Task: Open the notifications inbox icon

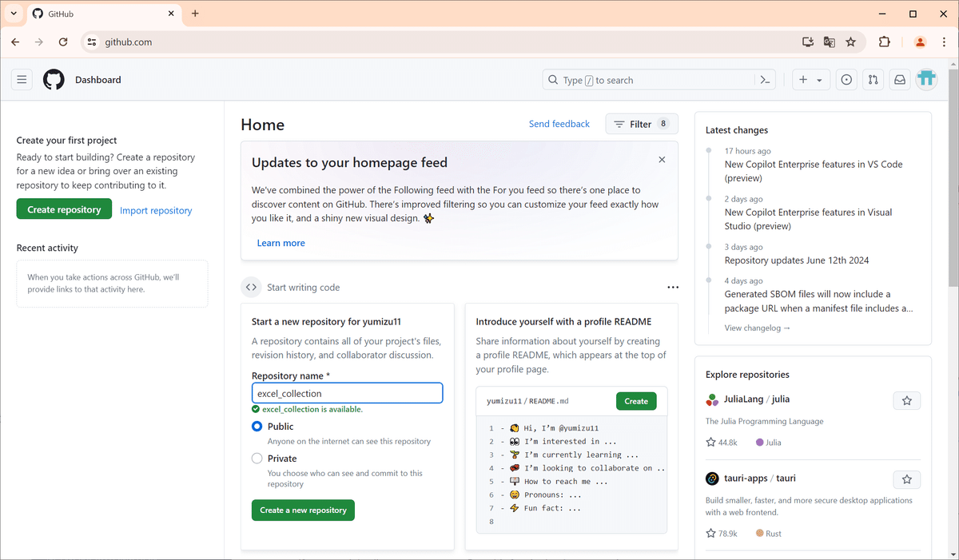Action: (900, 80)
